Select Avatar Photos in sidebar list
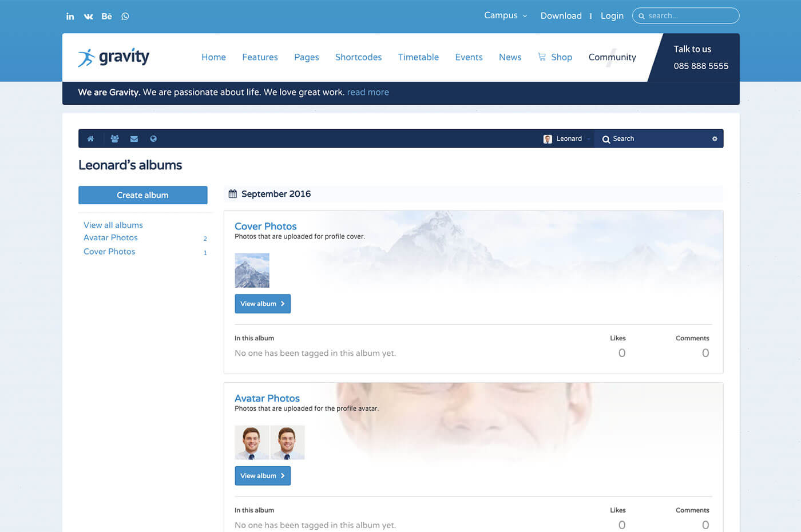This screenshot has width=801, height=532. [x=110, y=237]
